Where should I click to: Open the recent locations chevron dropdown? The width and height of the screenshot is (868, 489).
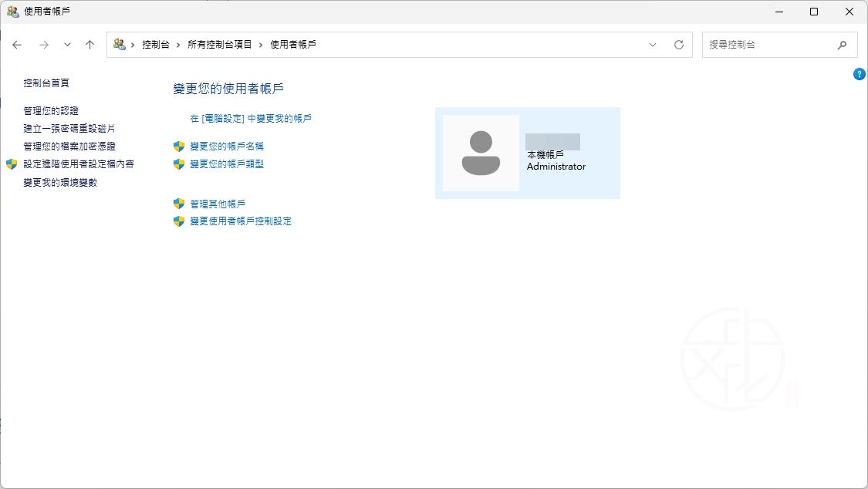(x=67, y=45)
